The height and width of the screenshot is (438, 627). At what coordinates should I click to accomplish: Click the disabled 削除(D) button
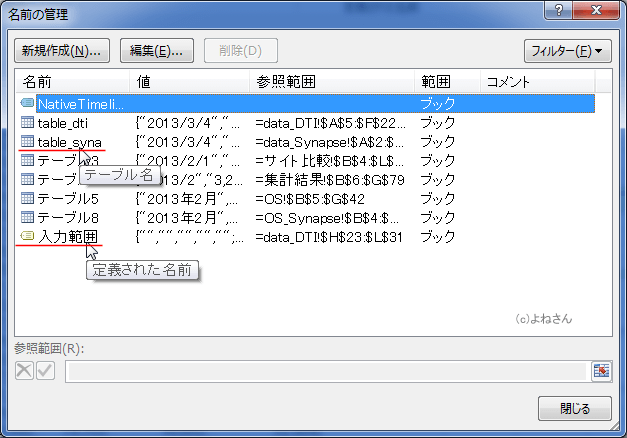click(x=241, y=51)
